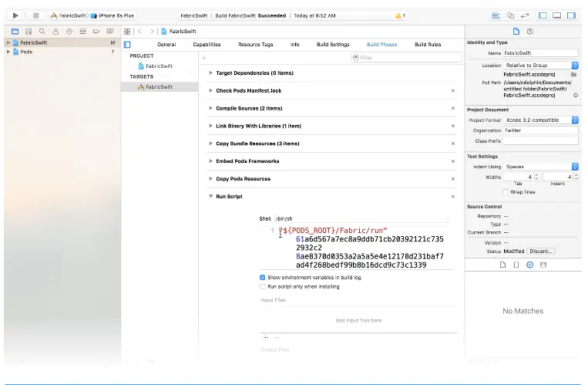Switch to the Capabilities tab
This screenshot has width=588, height=385.
coord(207,44)
